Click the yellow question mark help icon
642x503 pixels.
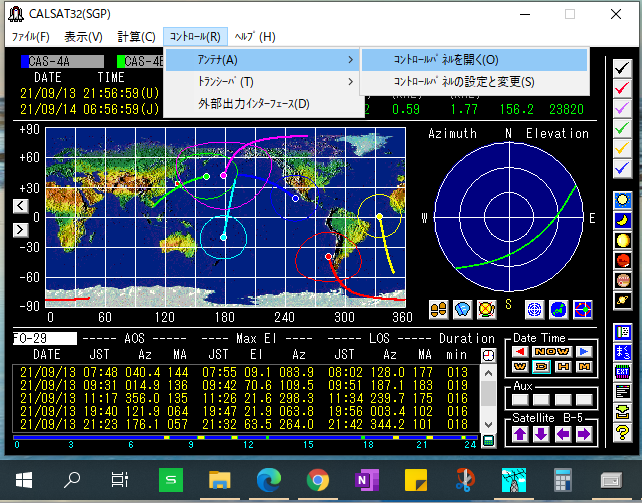point(622,432)
